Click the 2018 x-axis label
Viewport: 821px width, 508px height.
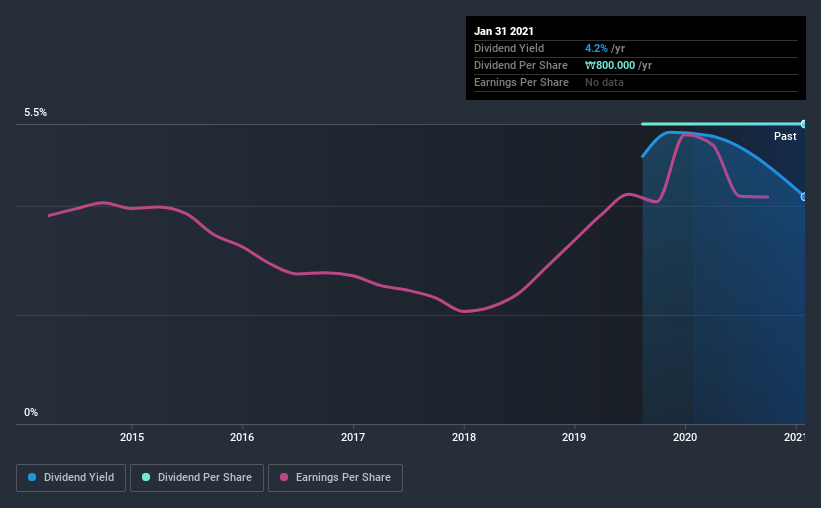[464, 437]
